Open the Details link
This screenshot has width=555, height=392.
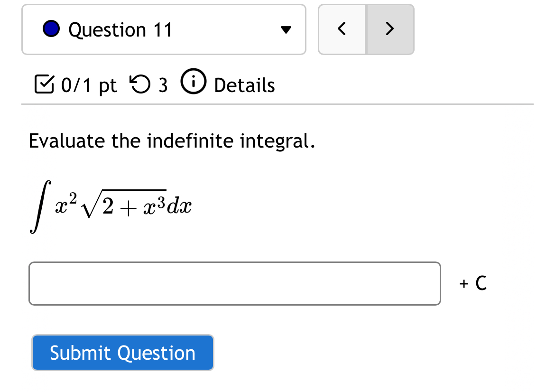[244, 85]
